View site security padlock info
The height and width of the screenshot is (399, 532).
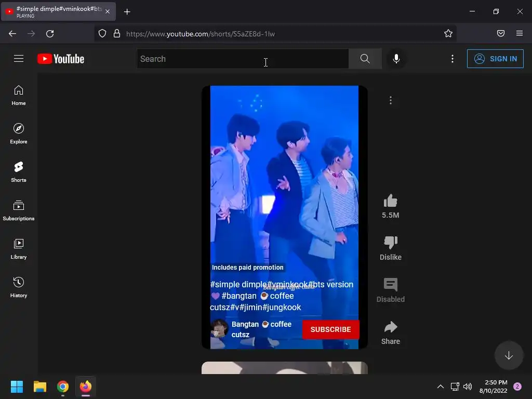117,34
